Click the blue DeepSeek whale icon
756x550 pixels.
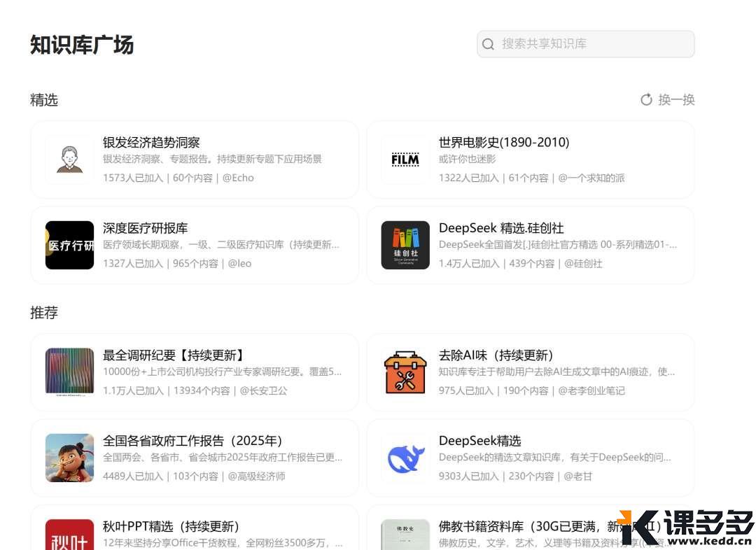(x=405, y=458)
